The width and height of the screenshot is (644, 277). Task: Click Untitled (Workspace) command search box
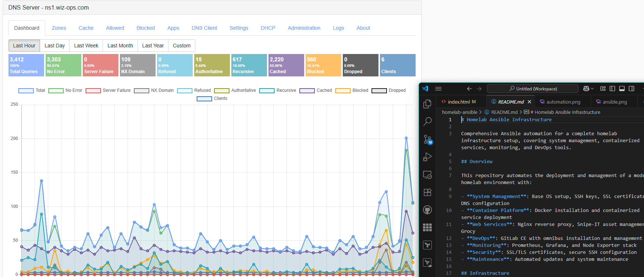tap(533, 89)
